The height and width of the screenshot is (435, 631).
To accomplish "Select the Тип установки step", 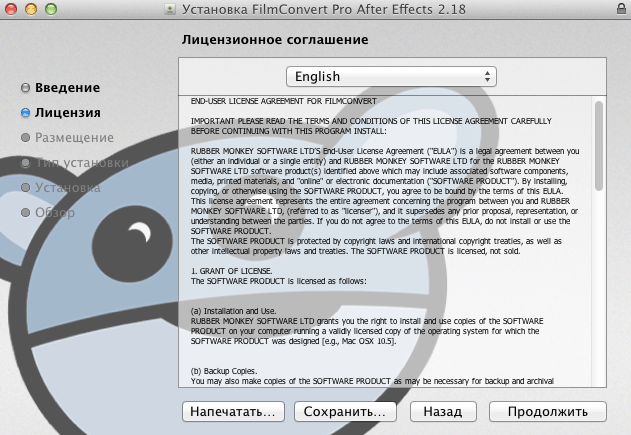I will click(82, 163).
